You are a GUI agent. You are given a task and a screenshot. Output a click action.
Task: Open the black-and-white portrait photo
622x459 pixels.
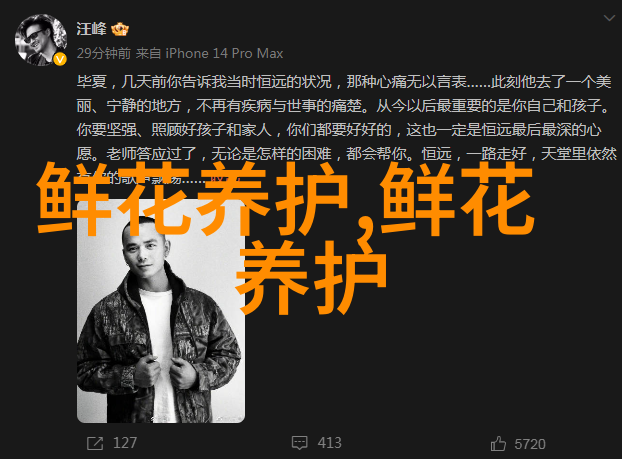pos(161,309)
